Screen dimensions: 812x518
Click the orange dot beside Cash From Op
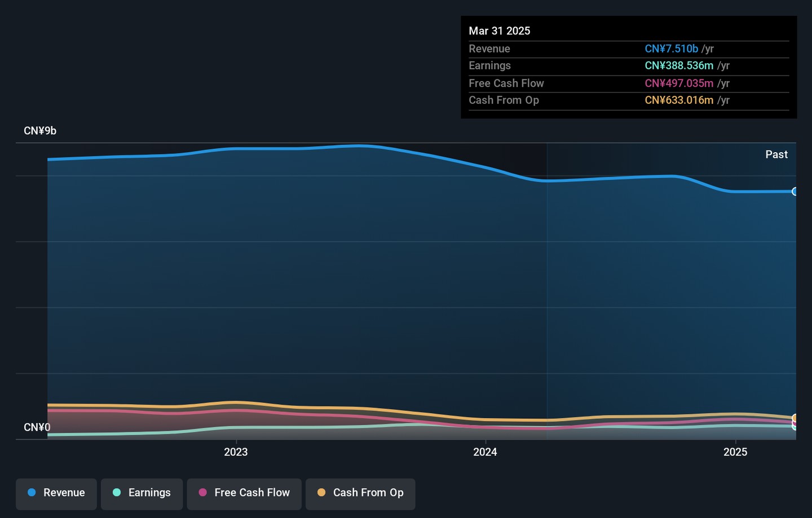(321, 493)
